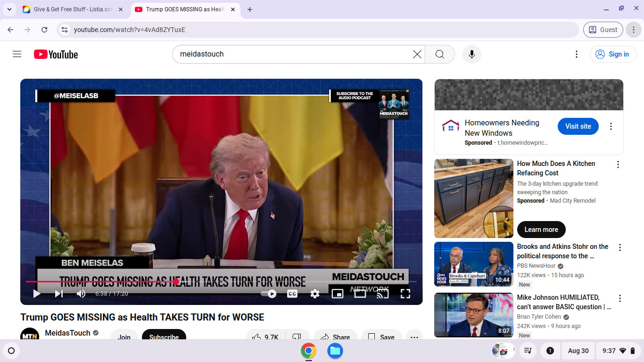View site information icon in address bar
Viewport: 644px width, 362px height.
65,30
